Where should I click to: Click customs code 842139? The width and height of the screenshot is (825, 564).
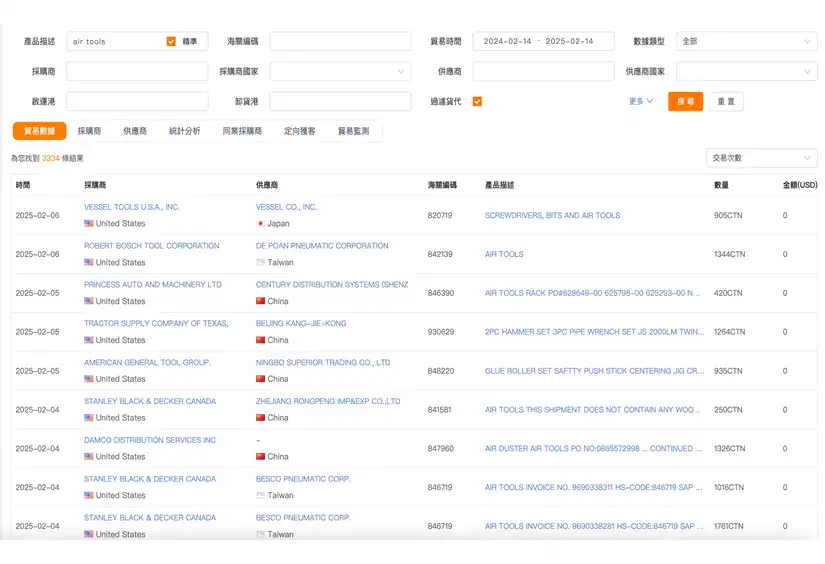(x=440, y=254)
